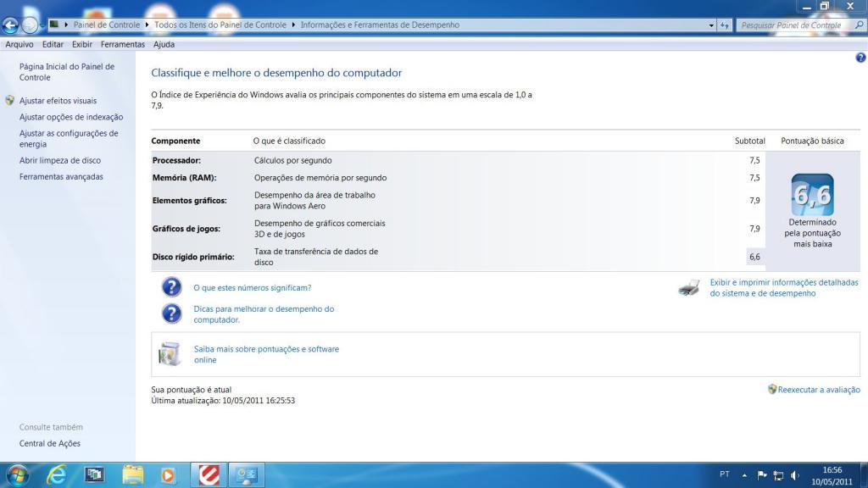Open the recent pages dropdown near Back button
The height and width of the screenshot is (488, 868).
pos(42,25)
